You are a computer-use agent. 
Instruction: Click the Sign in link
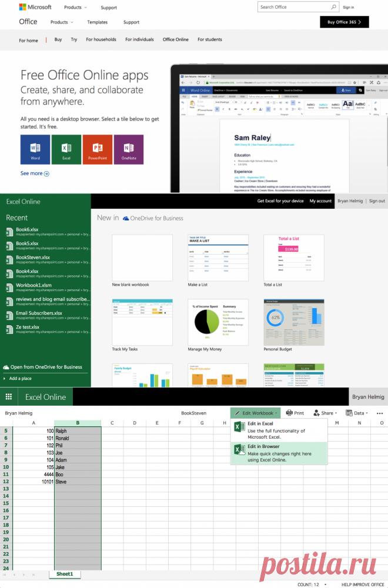pyautogui.click(x=348, y=8)
